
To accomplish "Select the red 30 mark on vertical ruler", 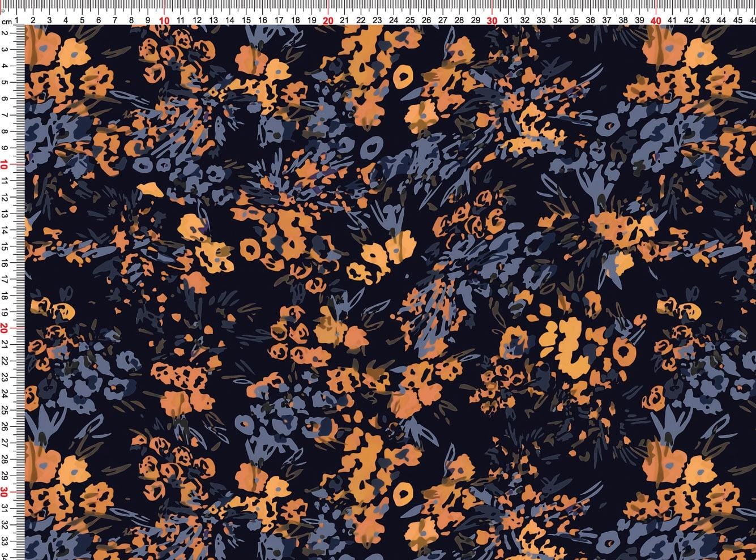I will (x=4, y=492).
